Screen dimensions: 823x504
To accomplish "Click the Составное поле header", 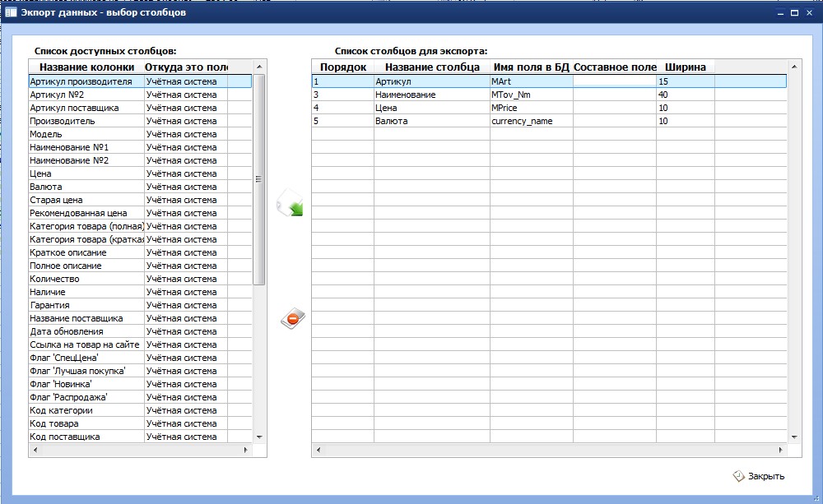I will (x=615, y=67).
